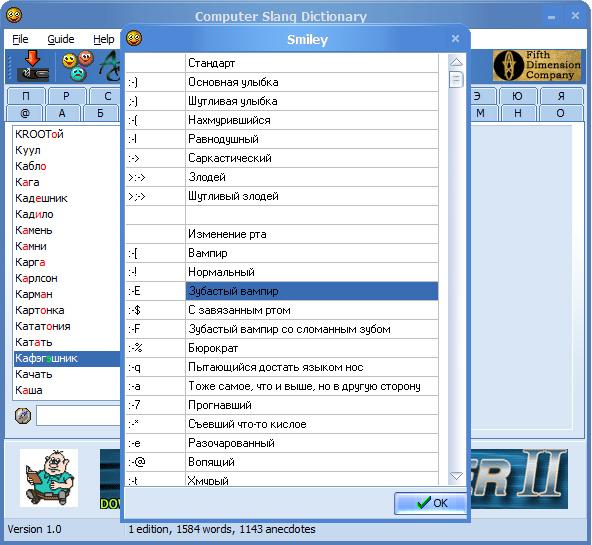Image resolution: width=592 pixels, height=545 pixels.
Task: Switch to the Э letter tab
Action: [483, 96]
